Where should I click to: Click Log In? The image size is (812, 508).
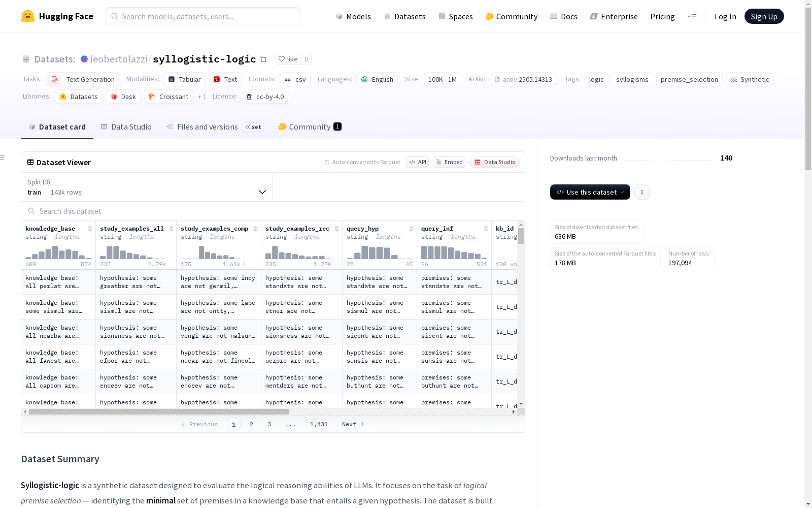725,16
